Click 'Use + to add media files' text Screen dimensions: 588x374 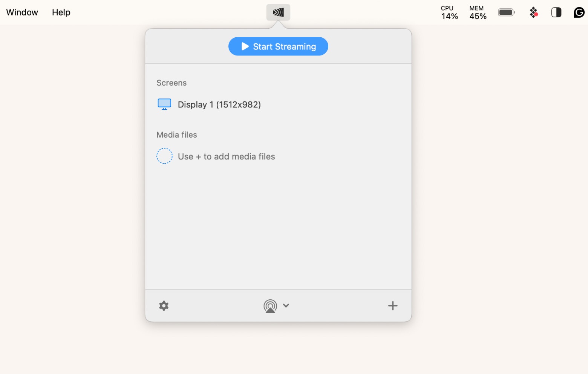coord(227,156)
